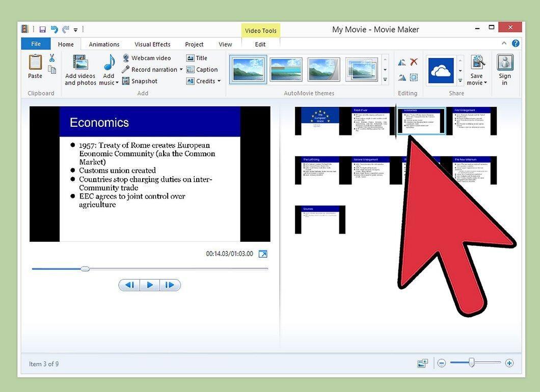Click the red Remove X icon in Editing
540x392 pixels.
(414, 62)
